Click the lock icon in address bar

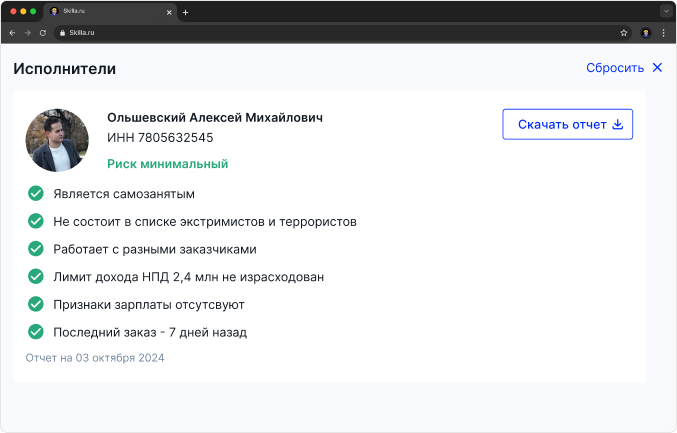63,33
